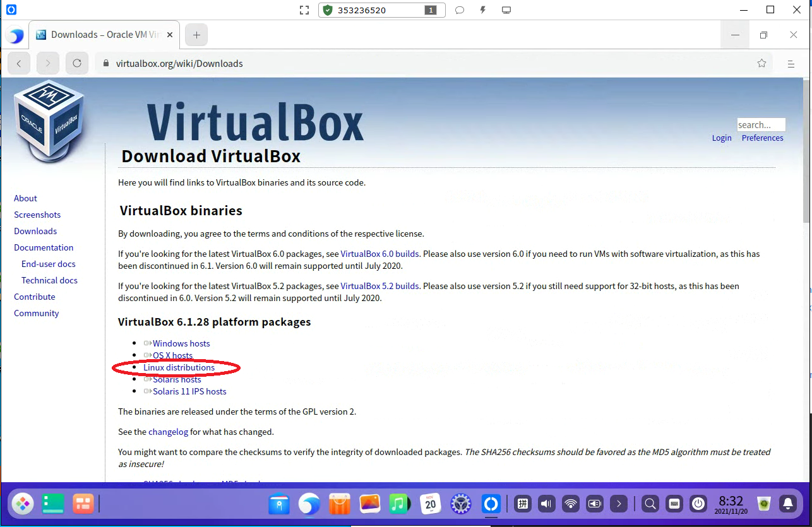
Task: Follow the VirtualBox 6.0 builds link
Action: tap(379, 254)
